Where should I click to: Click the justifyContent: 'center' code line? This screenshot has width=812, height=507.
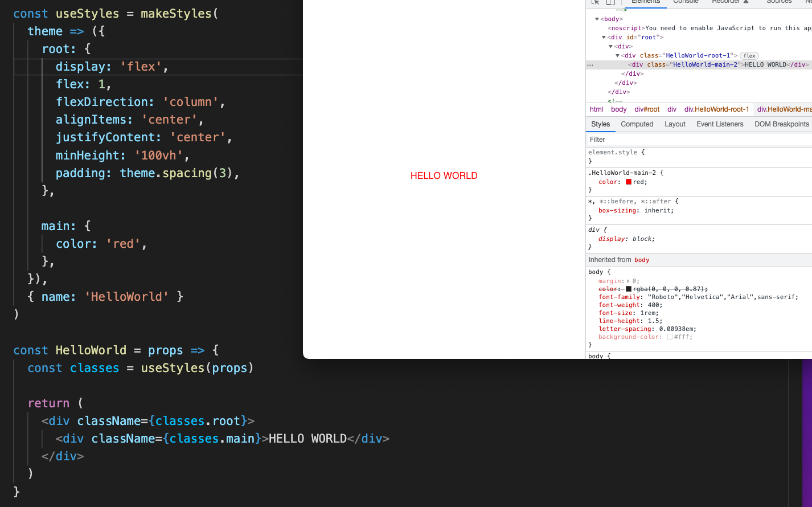[144, 137]
